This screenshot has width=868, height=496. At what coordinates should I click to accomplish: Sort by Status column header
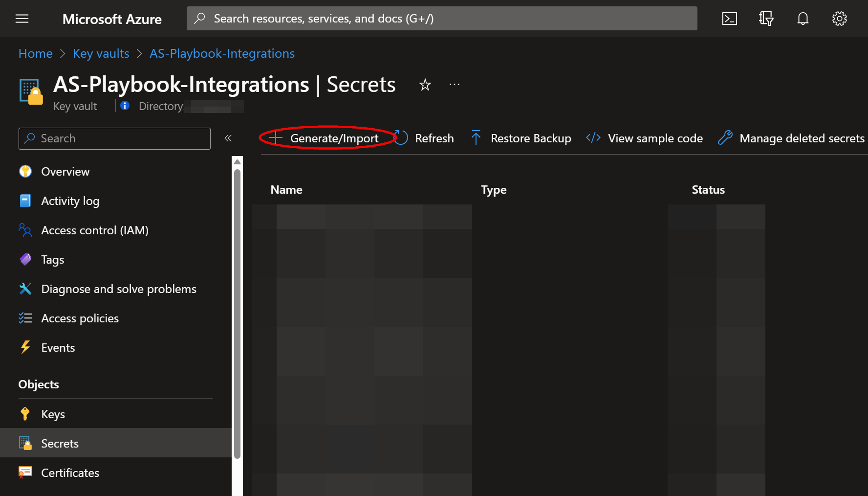(x=708, y=190)
